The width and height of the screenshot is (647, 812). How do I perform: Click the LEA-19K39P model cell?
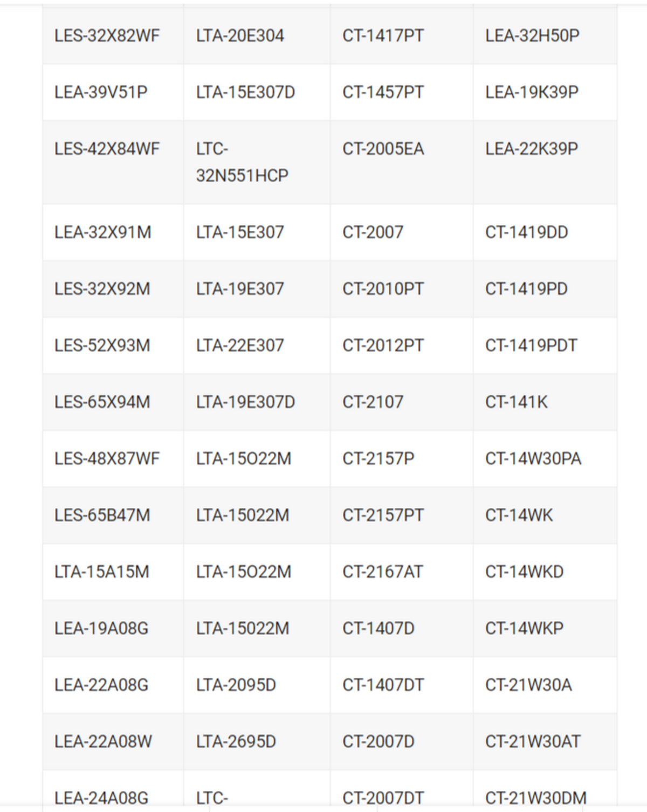[x=532, y=93]
